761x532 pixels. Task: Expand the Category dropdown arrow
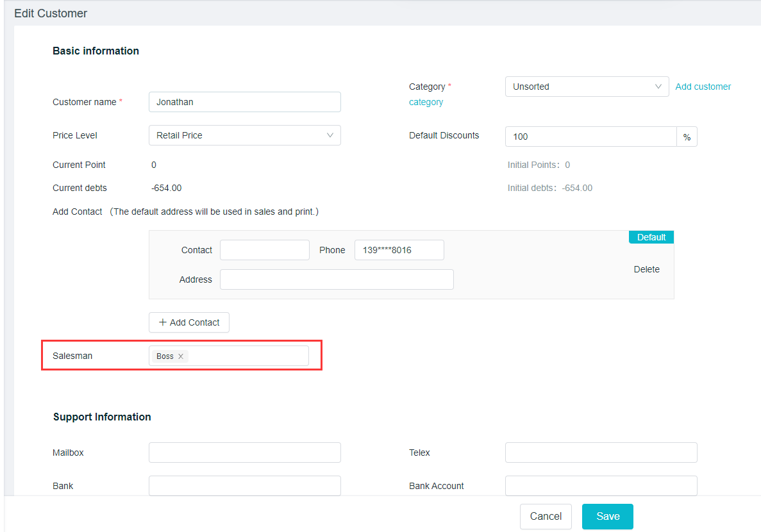pyautogui.click(x=658, y=87)
